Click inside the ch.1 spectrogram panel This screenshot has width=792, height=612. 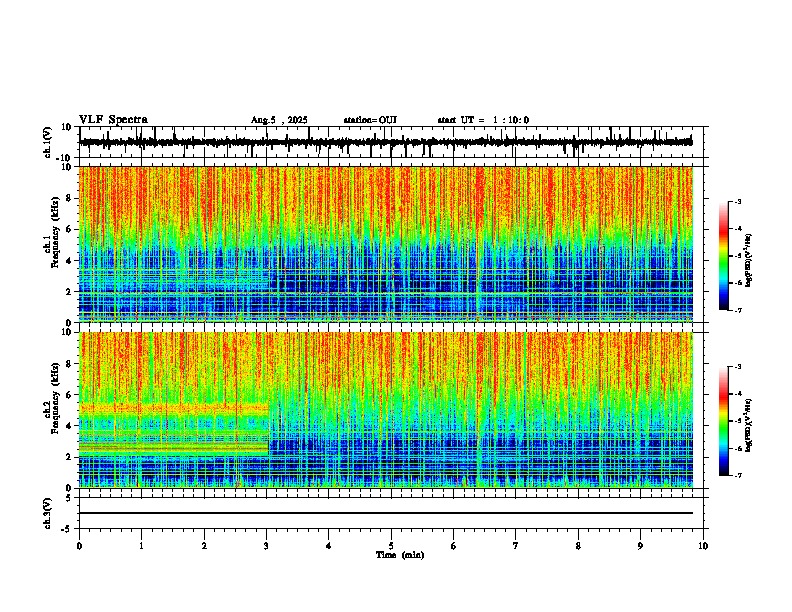(x=386, y=244)
